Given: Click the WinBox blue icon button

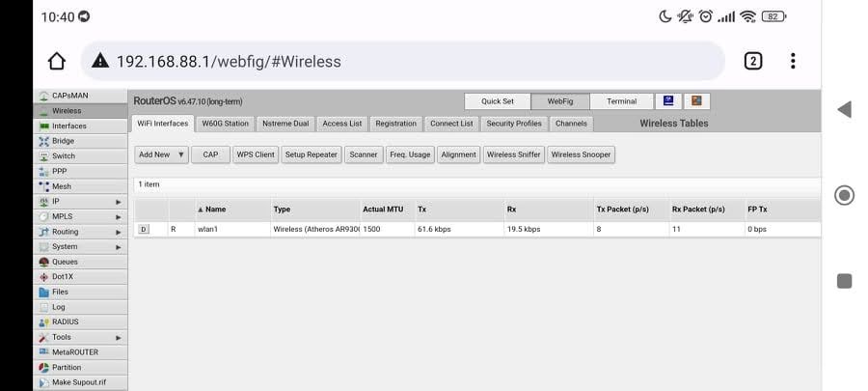Looking at the screenshot, I should [668, 100].
